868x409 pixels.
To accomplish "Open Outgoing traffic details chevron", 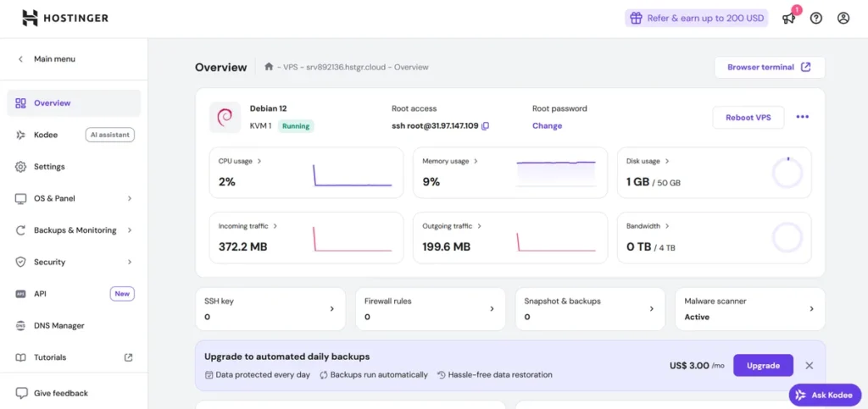I will click(x=480, y=226).
